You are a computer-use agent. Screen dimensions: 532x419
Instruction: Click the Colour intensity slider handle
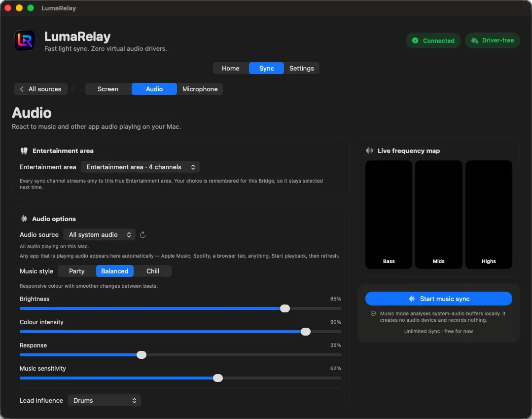tap(306, 332)
